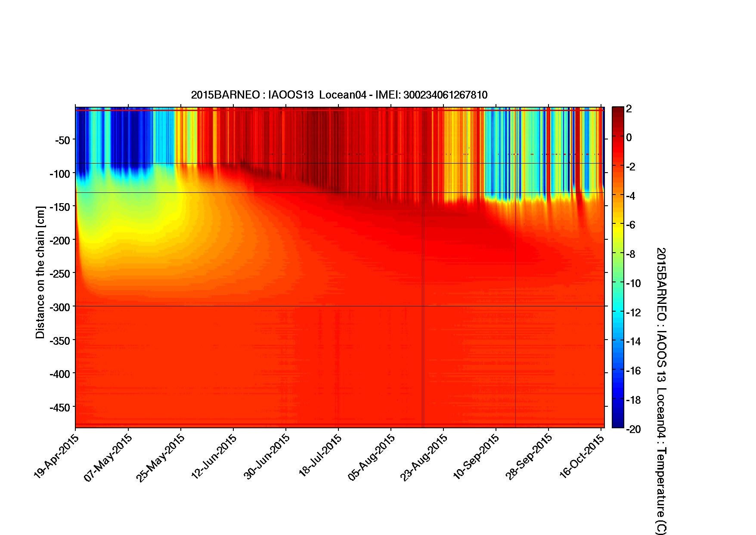Click the -450 y-axis tick label
This screenshot has height=535, width=756.
60,407
